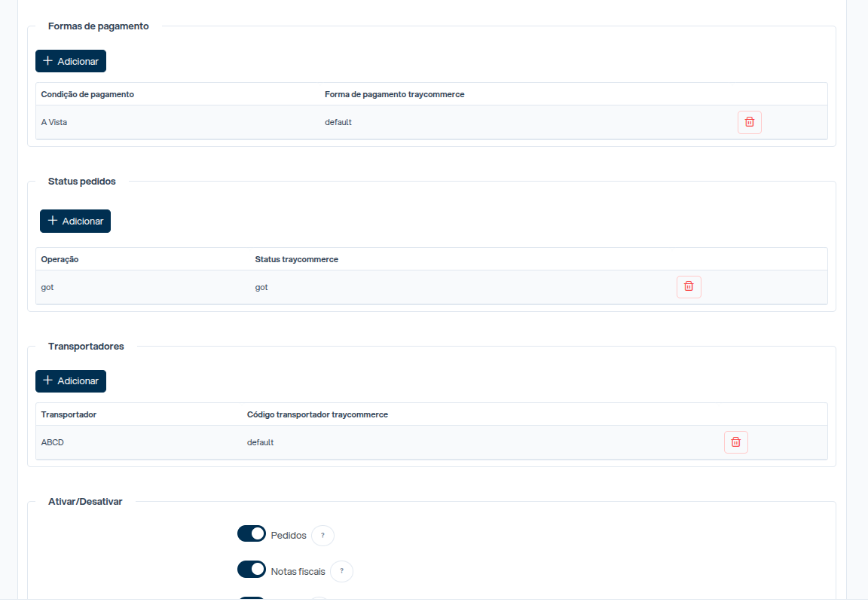The width and height of the screenshot is (868, 605).
Task: Click the 'Ativar/Desativar' section title
Action: pyautogui.click(x=85, y=502)
